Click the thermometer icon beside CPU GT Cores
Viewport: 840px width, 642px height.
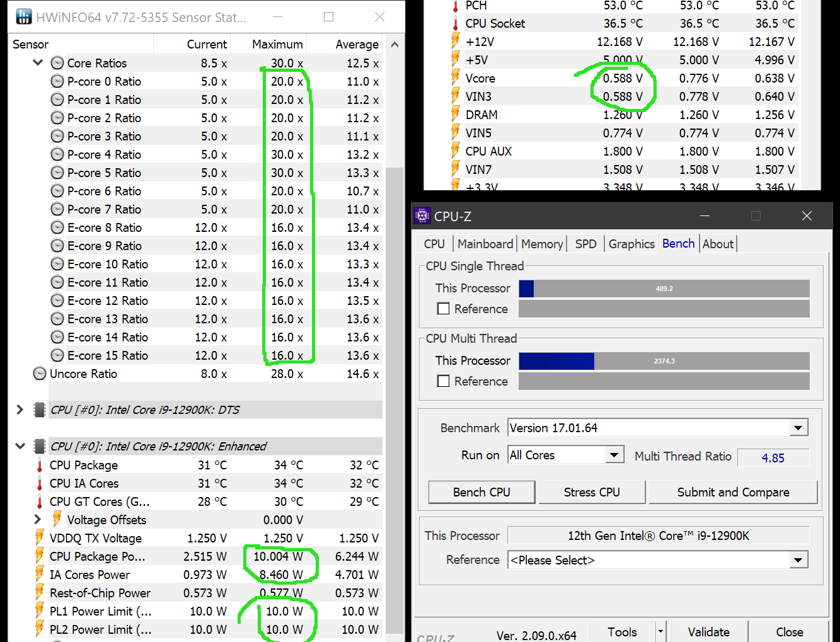point(40,502)
